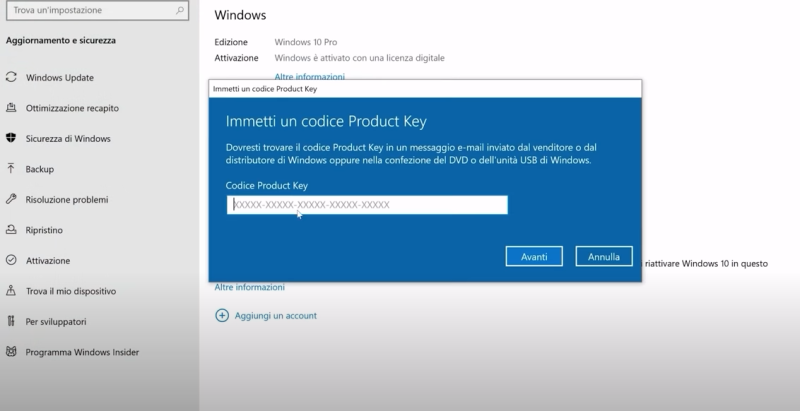800x411 pixels.
Task: Open the Per sviluppatori section
Action: click(56, 321)
